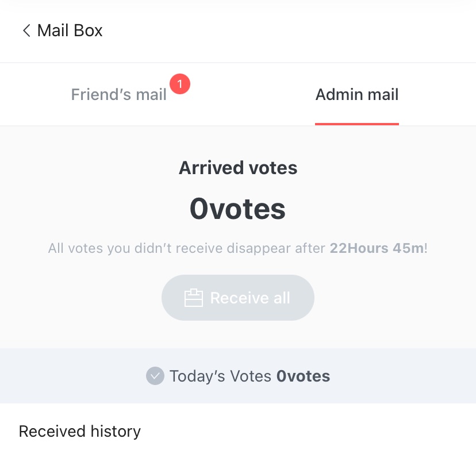The image size is (476, 458).
Task: Click the Arrived votes heading
Action: (238, 168)
